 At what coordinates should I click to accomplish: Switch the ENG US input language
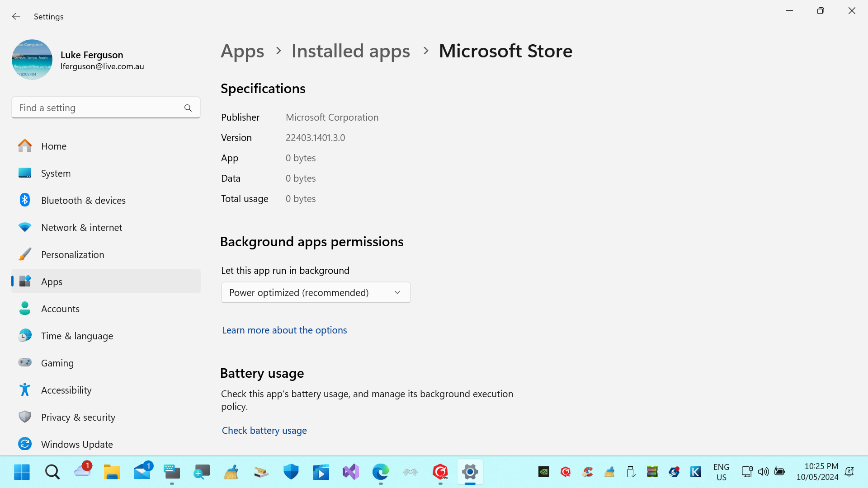(722, 472)
